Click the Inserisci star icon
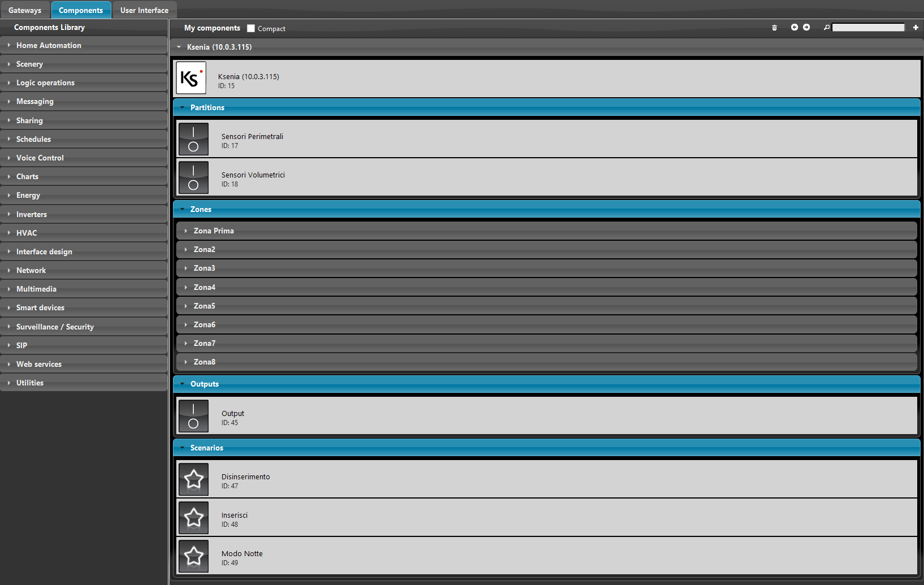This screenshot has width=924, height=585. 193,518
